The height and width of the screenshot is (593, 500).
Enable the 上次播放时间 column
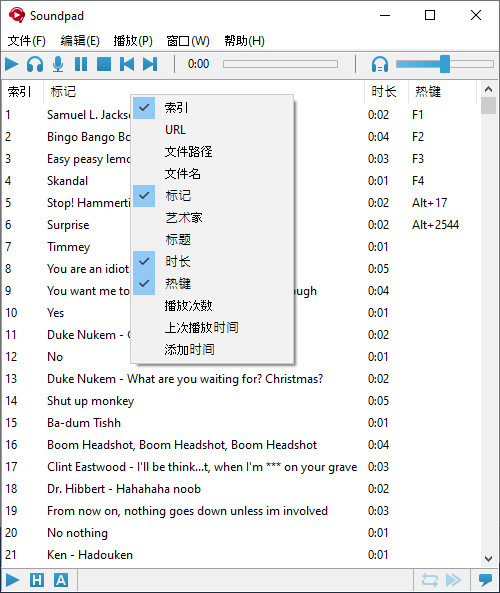click(x=212, y=327)
